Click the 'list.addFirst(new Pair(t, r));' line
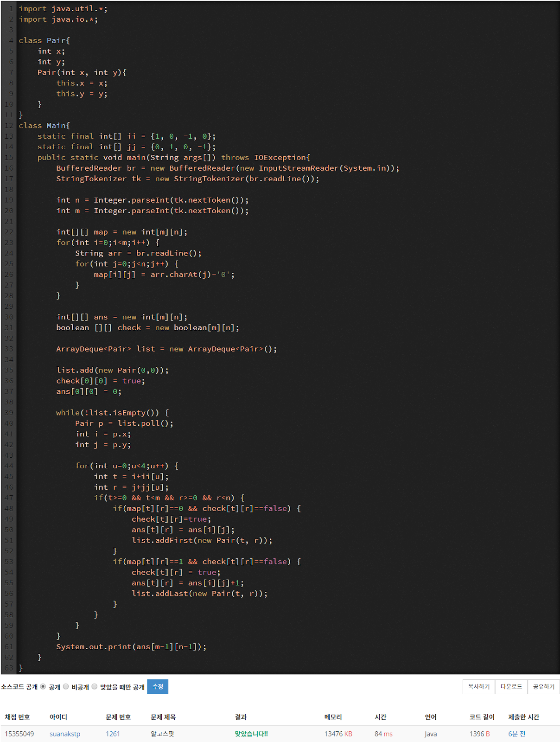Viewport: 560px width, 742px height. (x=202, y=541)
